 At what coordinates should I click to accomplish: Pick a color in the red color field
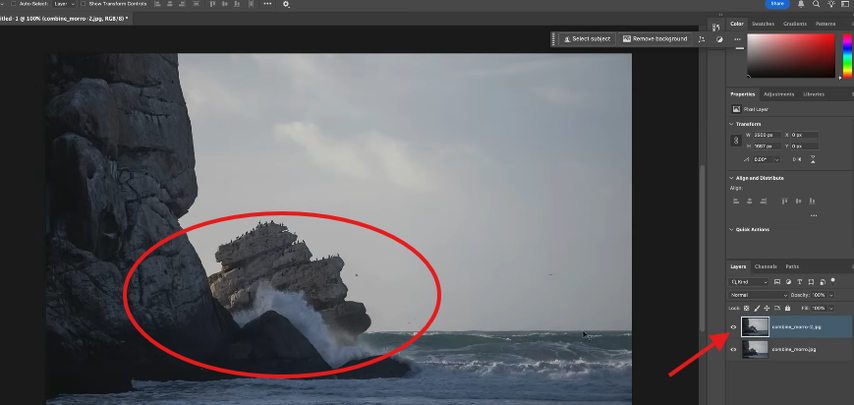791,56
